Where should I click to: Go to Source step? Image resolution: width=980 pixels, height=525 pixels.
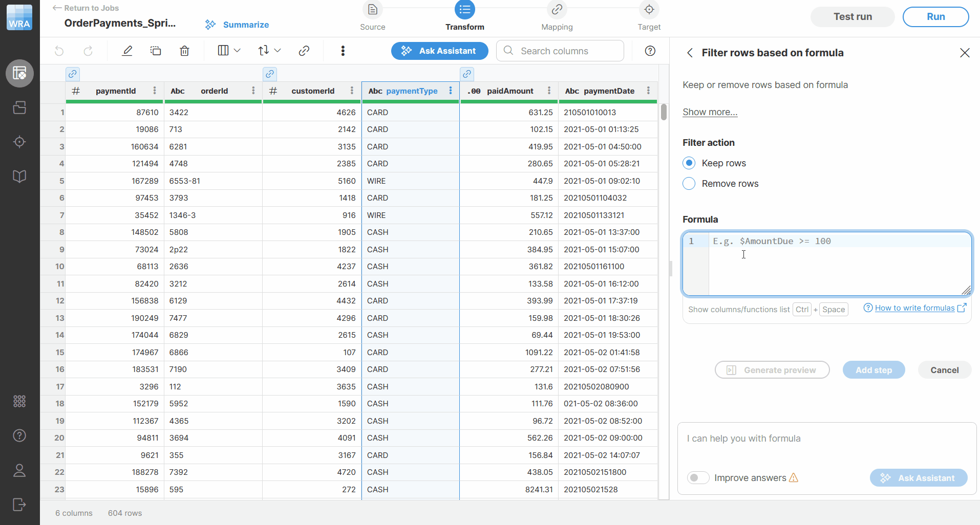click(x=373, y=16)
